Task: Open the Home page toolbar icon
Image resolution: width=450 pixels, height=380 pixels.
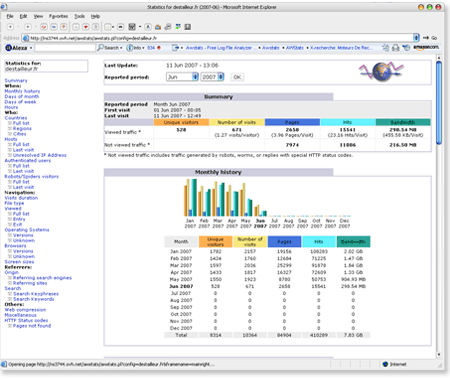Action: (x=64, y=27)
